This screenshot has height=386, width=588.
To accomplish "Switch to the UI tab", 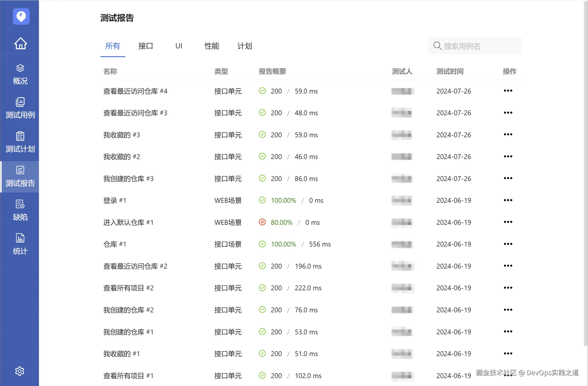I will (179, 46).
